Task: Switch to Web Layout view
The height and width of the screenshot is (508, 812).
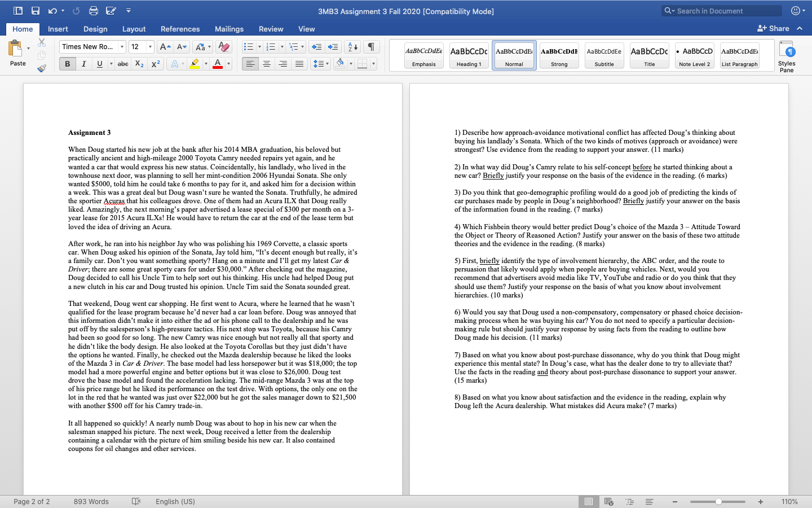Action: (x=609, y=502)
